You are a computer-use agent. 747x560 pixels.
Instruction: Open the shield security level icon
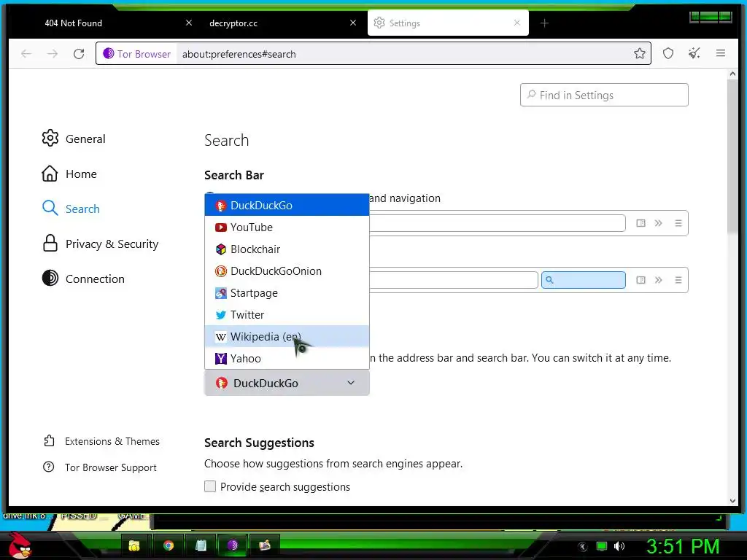668,53
